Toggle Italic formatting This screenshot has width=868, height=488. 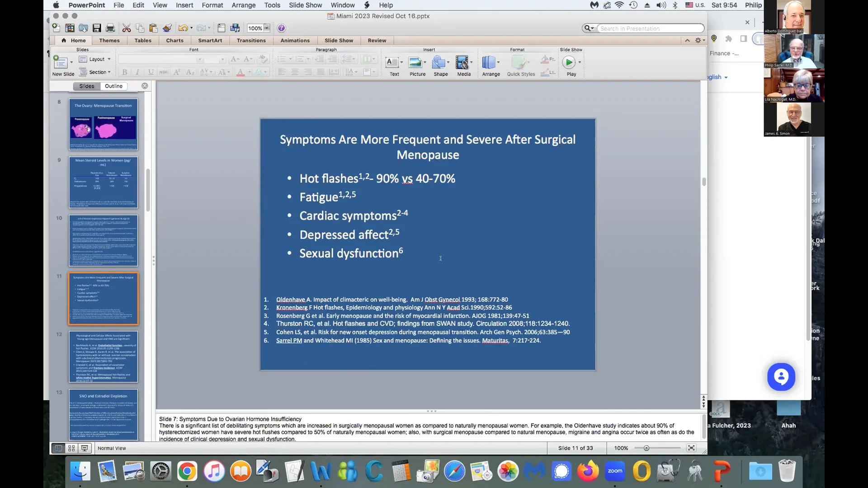(x=137, y=72)
